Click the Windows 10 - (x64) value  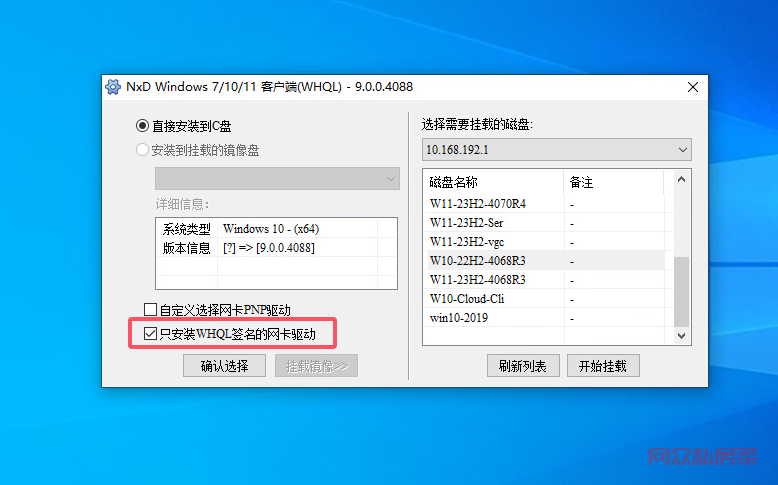pyautogui.click(x=271, y=229)
